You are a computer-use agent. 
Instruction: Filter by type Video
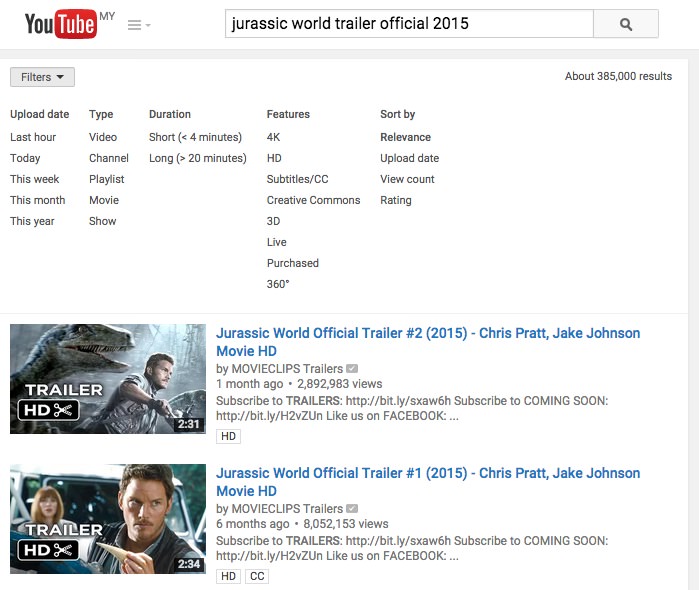click(x=103, y=137)
